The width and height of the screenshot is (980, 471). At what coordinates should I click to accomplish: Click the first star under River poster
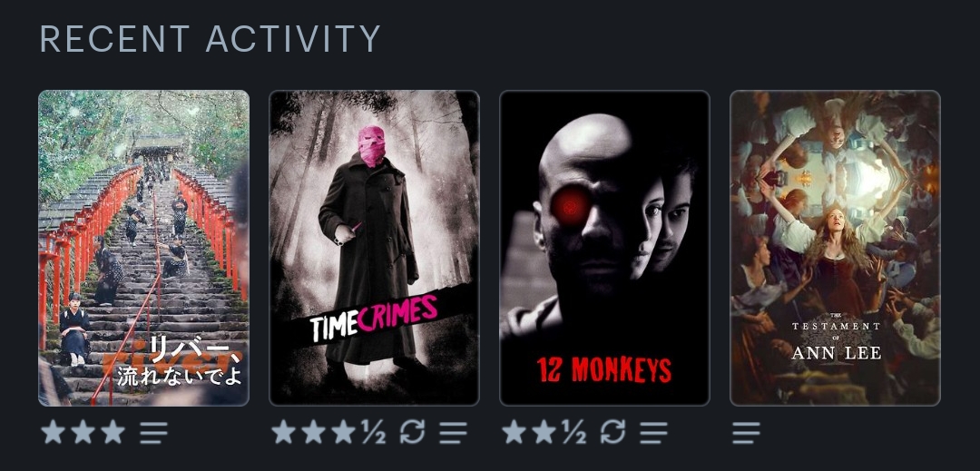pyautogui.click(x=54, y=432)
